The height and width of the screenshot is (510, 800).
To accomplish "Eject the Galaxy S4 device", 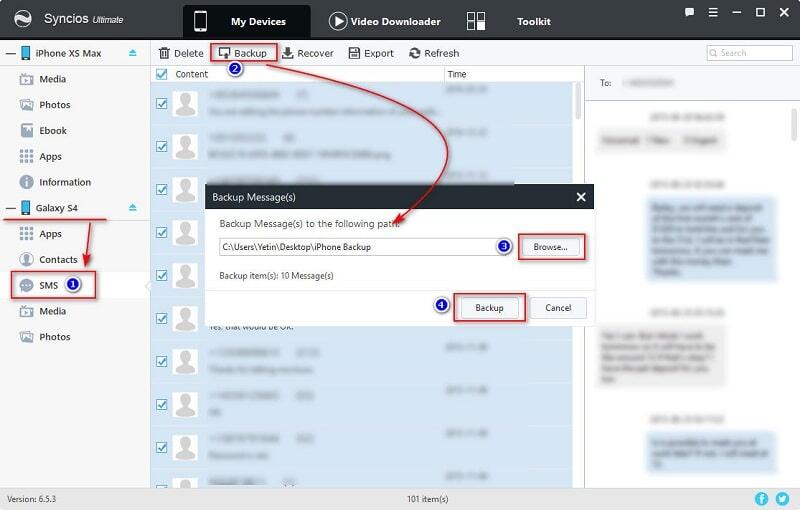I will [133, 208].
